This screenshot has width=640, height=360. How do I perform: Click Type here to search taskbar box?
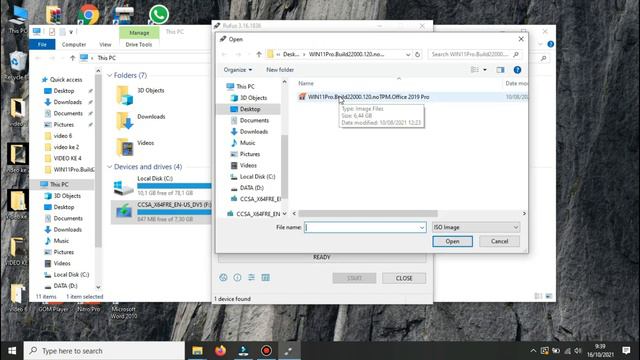tap(104, 351)
